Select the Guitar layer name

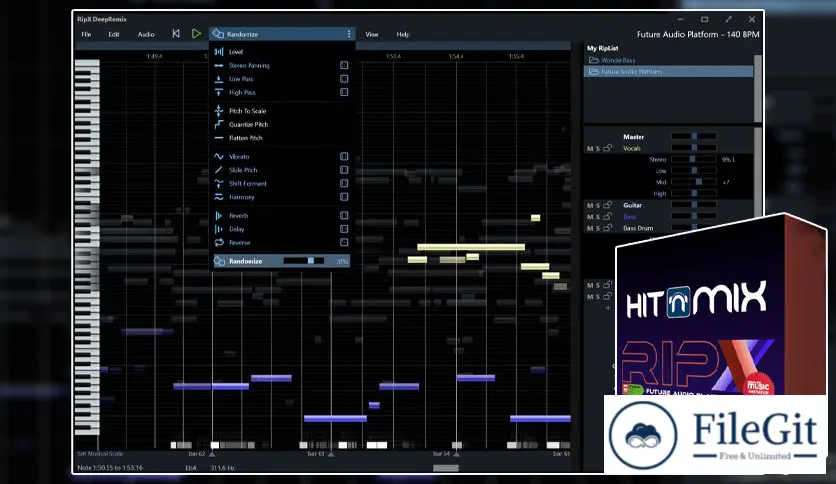tap(632, 205)
